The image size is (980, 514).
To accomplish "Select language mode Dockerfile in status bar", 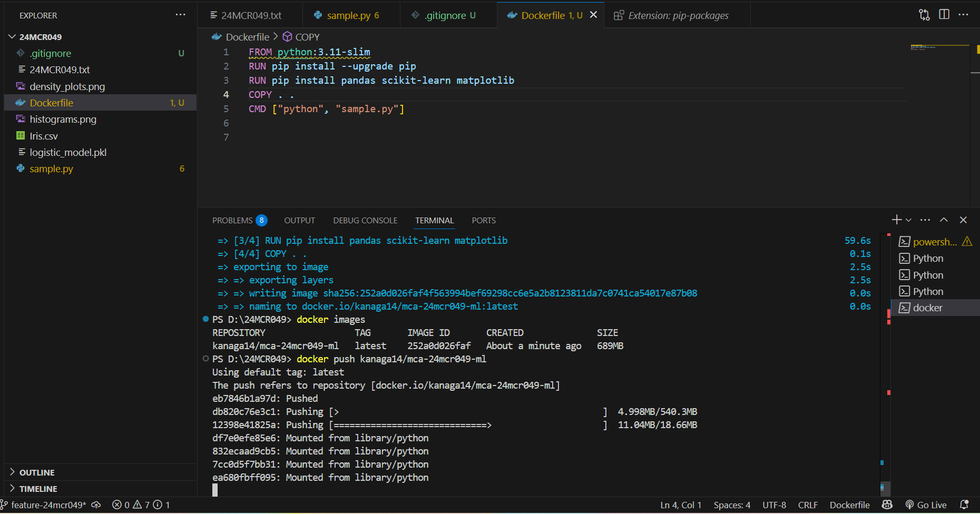I will click(x=849, y=505).
